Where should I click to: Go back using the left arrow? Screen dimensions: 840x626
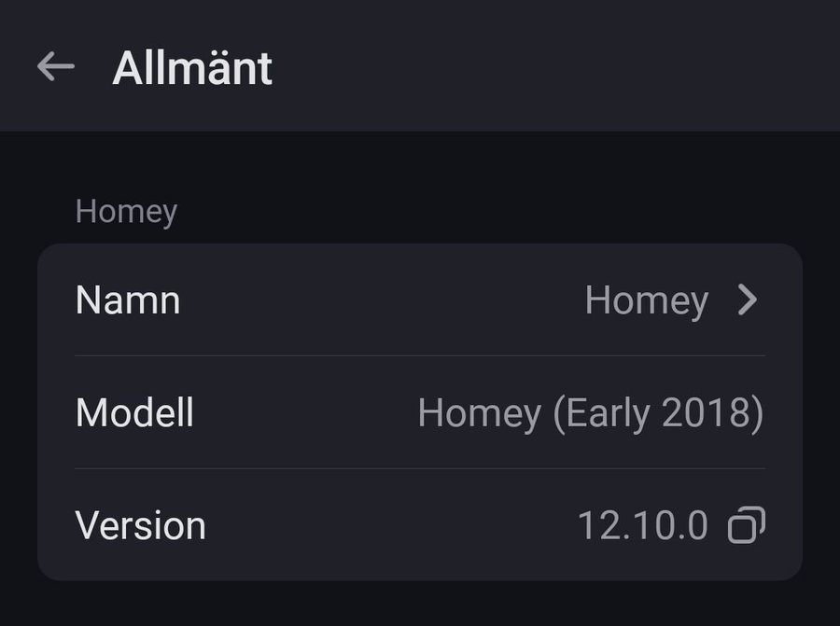click(56, 66)
